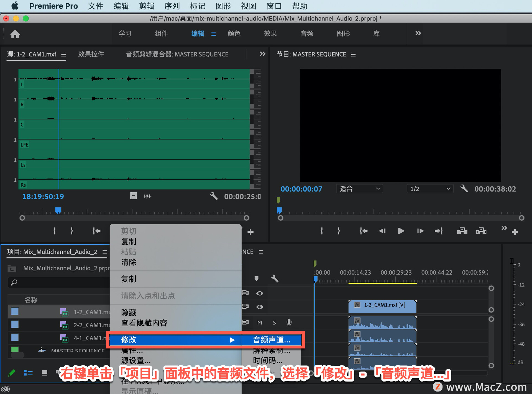Toggle sync lock on audio track

pos(245,322)
